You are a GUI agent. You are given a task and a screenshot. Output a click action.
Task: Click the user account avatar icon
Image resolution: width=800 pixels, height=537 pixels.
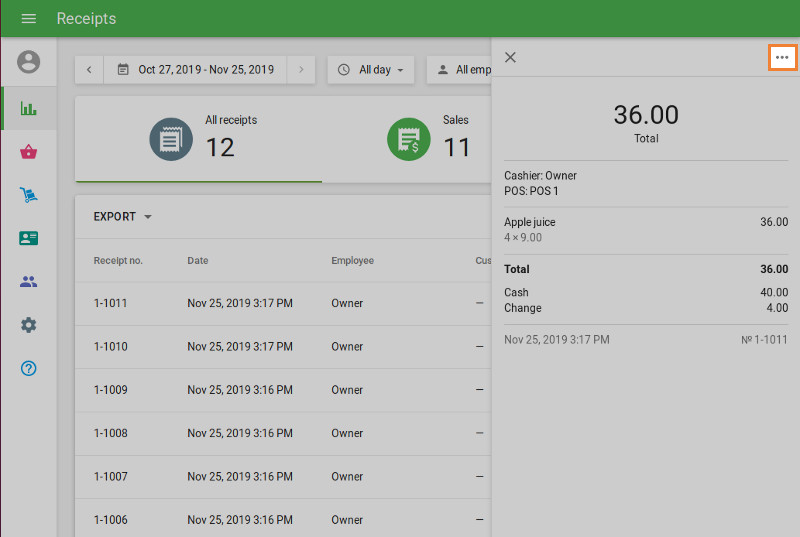29,62
